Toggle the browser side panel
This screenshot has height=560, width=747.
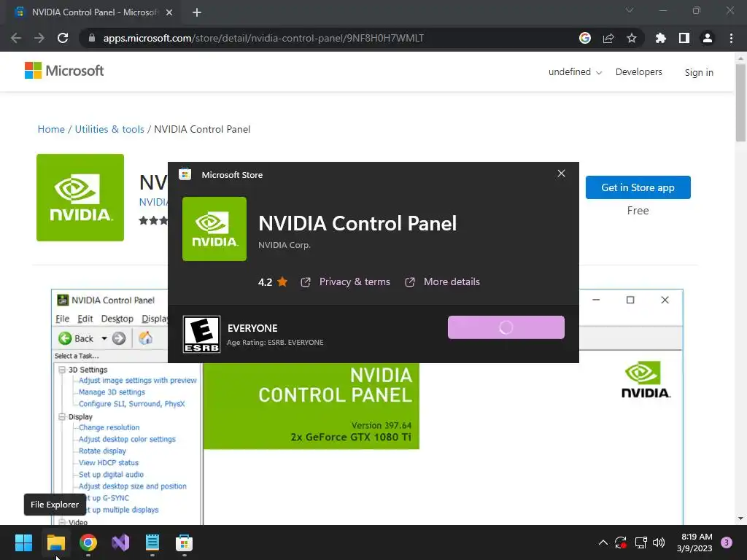pyautogui.click(x=684, y=38)
